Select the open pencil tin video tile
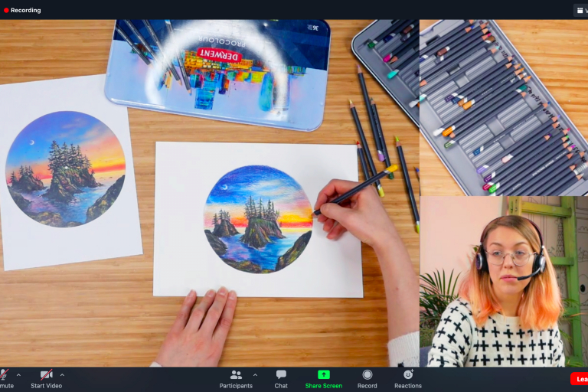Screen dimensions: 588x392 coord(503,107)
